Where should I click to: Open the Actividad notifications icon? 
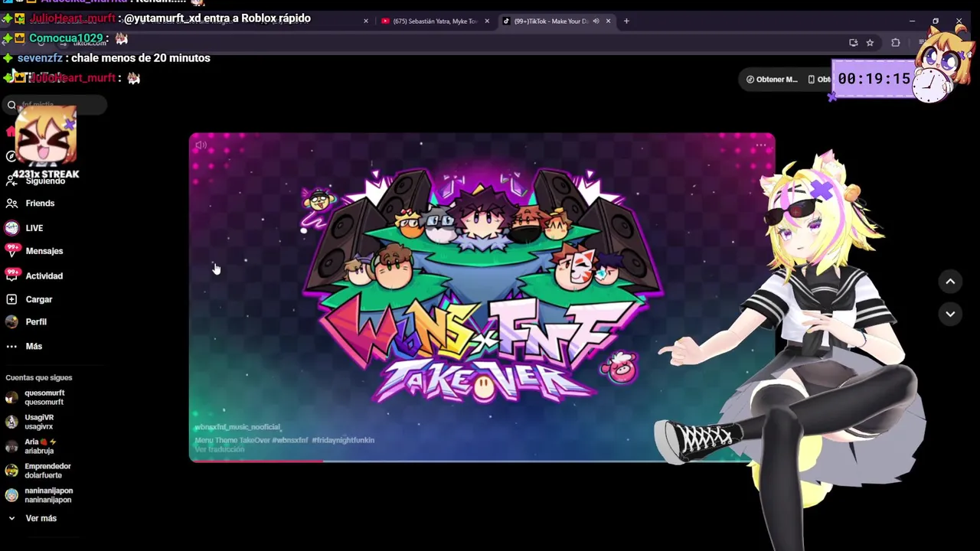tap(11, 275)
